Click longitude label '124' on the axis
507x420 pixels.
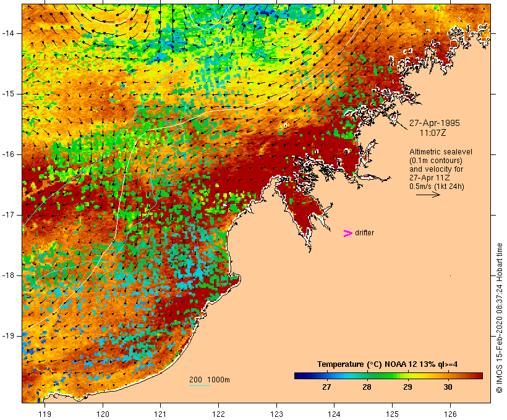pos(334,414)
